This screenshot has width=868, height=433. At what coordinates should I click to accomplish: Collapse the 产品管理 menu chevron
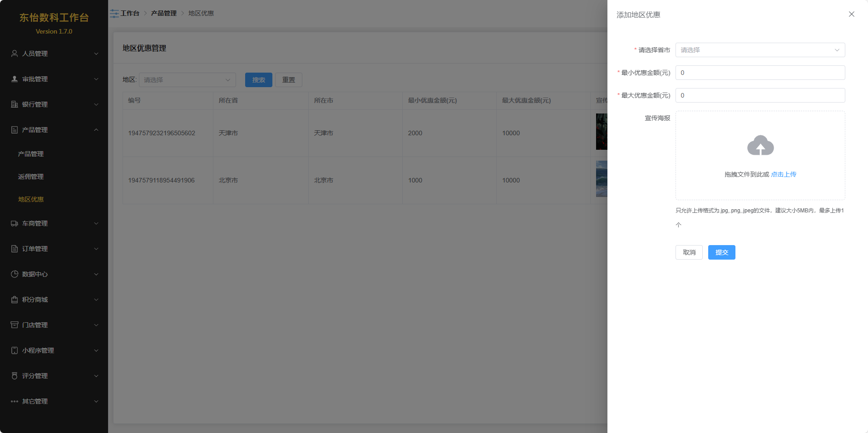pyautogui.click(x=96, y=130)
